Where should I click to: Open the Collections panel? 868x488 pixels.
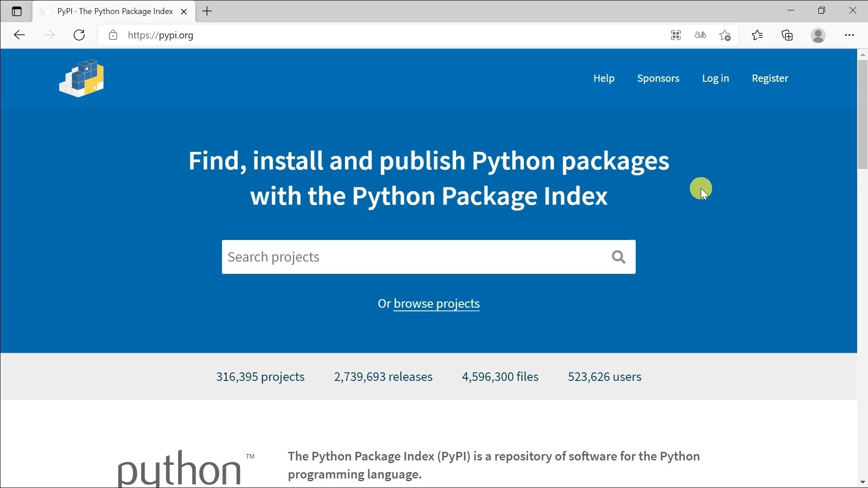(x=787, y=35)
